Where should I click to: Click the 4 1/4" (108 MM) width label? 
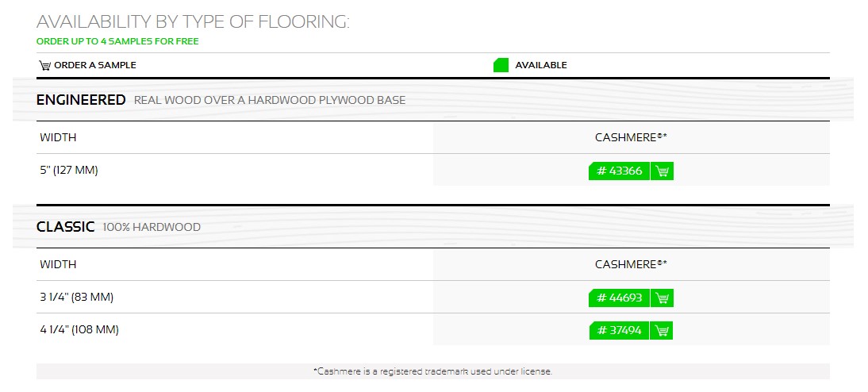coord(79,330)
